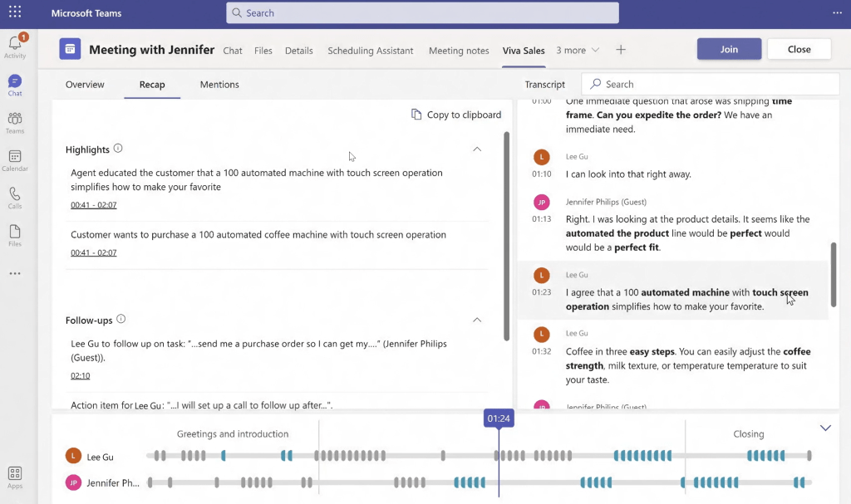
Task: Click the transcript Search field
Action: 715,84
